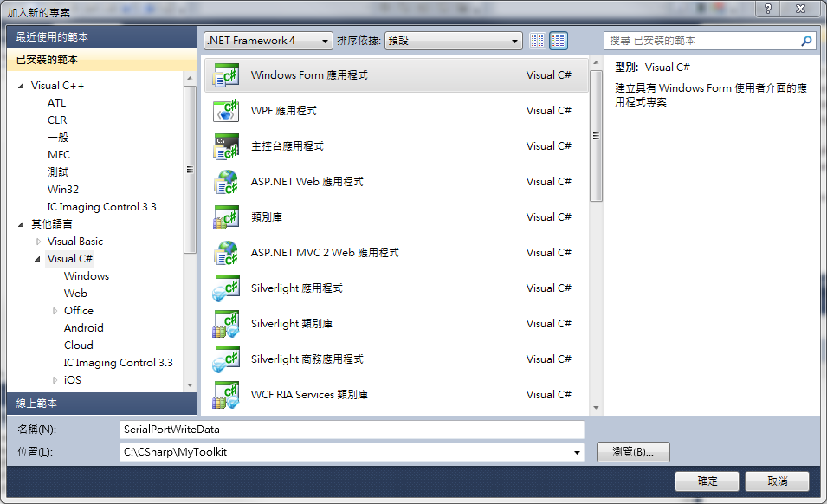Select 一般 under Visual C++
Screen dimensions: 827x504
[57, 138]
